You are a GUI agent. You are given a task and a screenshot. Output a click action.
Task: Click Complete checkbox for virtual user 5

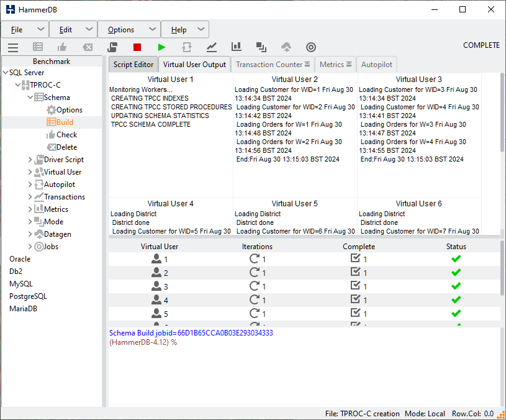(x=356, y=314)
